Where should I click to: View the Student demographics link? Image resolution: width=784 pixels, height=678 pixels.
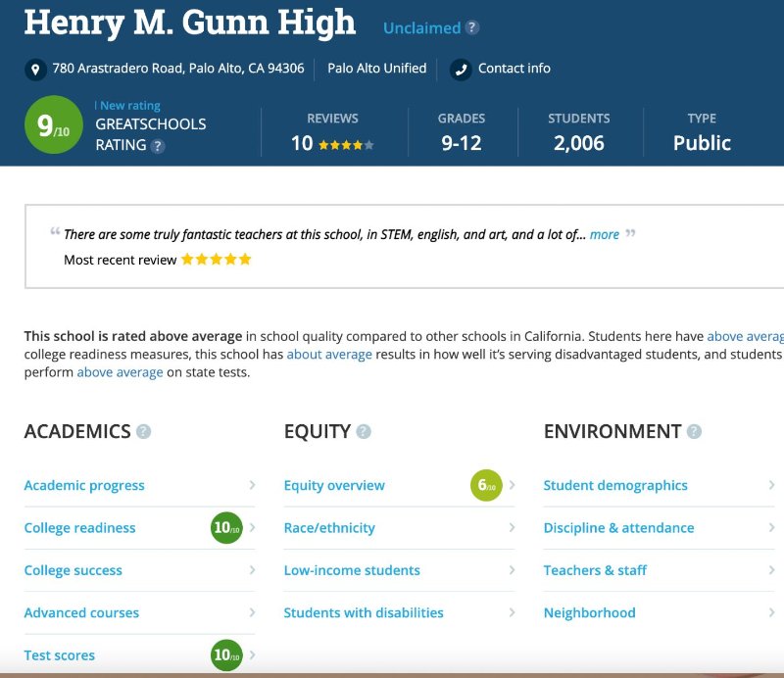615,486
